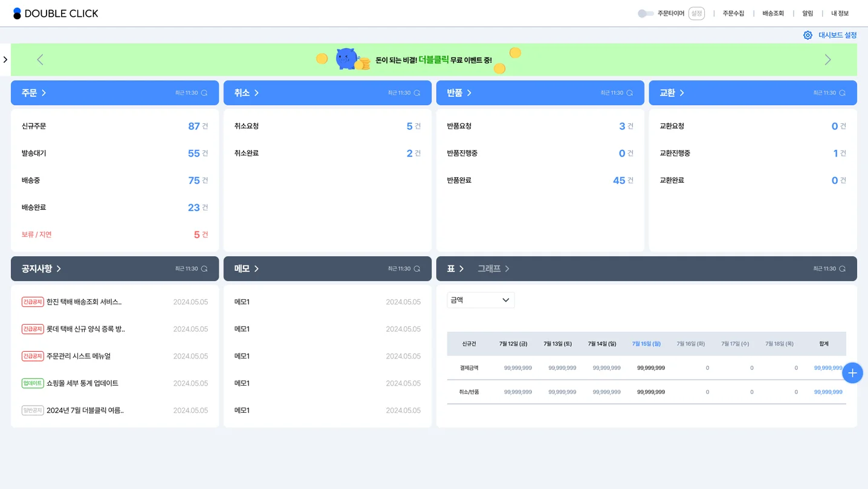Open notice 쇼핑몰 세부 통계 업데이트
This screenshot has height=489, width=868.
point(82,383)
